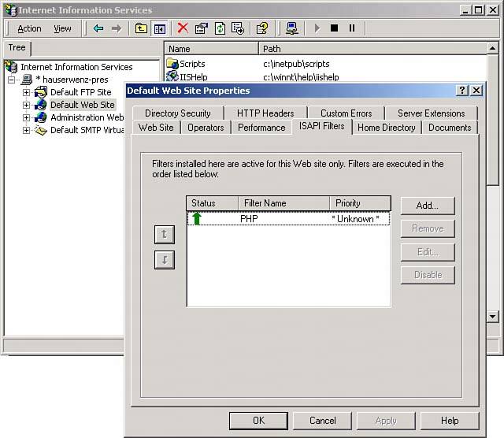The width and height of the screenshot is (504, 438).
Task: Move filter up with the arrow button
Action: tap(164, 234)
